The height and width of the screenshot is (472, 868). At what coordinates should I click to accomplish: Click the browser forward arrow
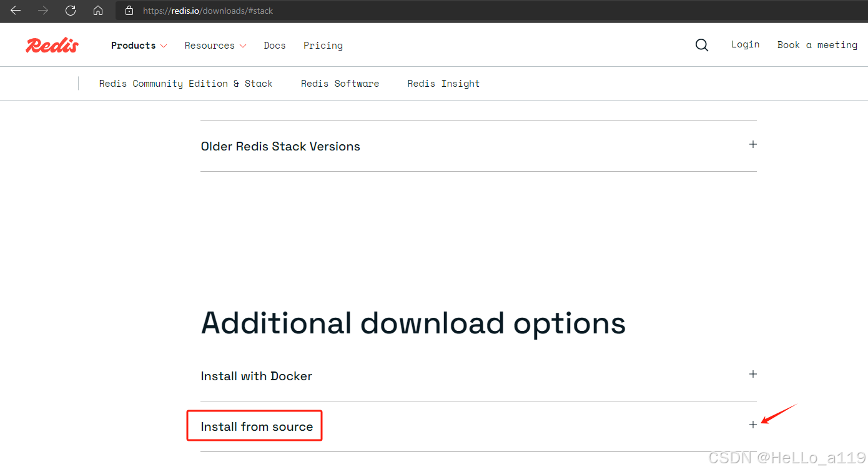click(x=43, y=11)
